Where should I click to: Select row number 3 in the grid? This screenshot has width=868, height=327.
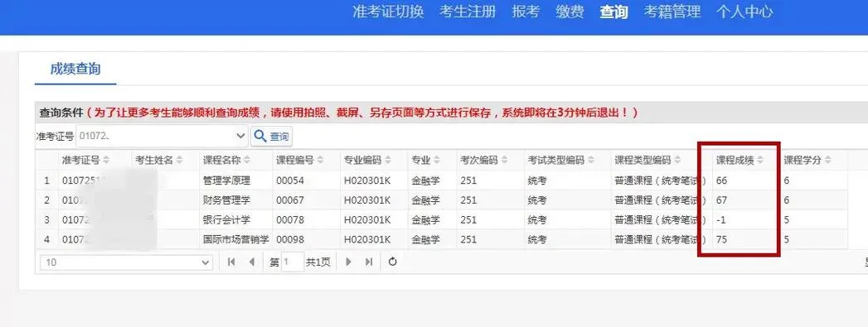coord(47,220)
